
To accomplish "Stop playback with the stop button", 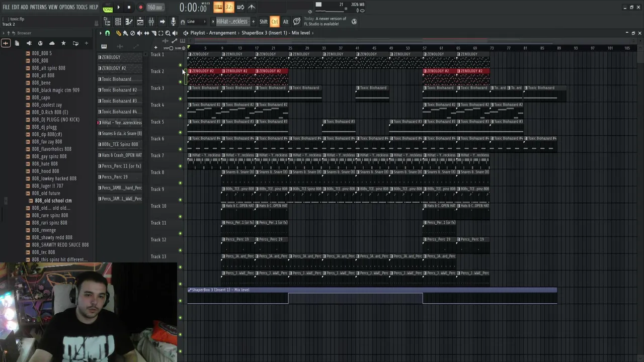I will click(x=129, y=8).
